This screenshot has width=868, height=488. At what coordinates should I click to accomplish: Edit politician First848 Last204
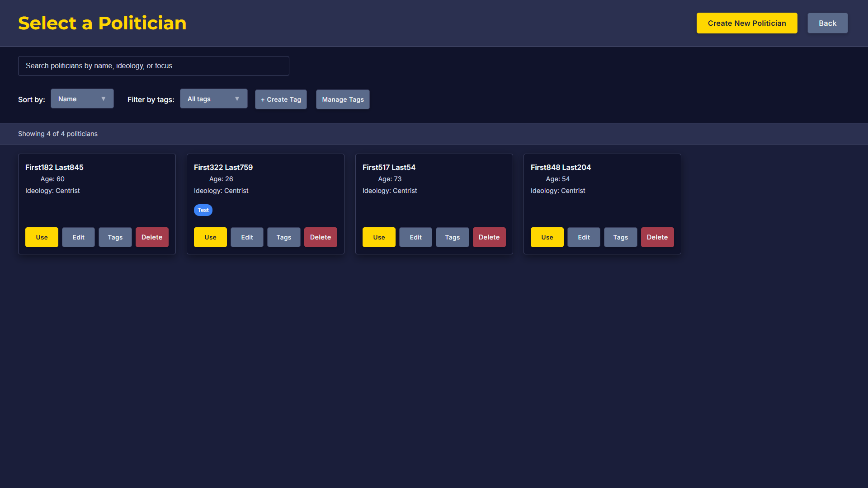[x=584, y=237]
